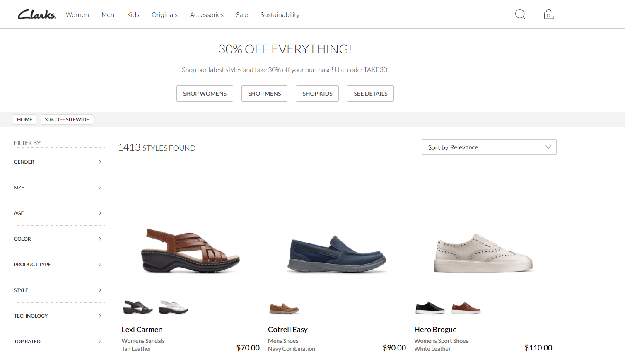
Task: Open the Kids menu
Action: [133, 15]
